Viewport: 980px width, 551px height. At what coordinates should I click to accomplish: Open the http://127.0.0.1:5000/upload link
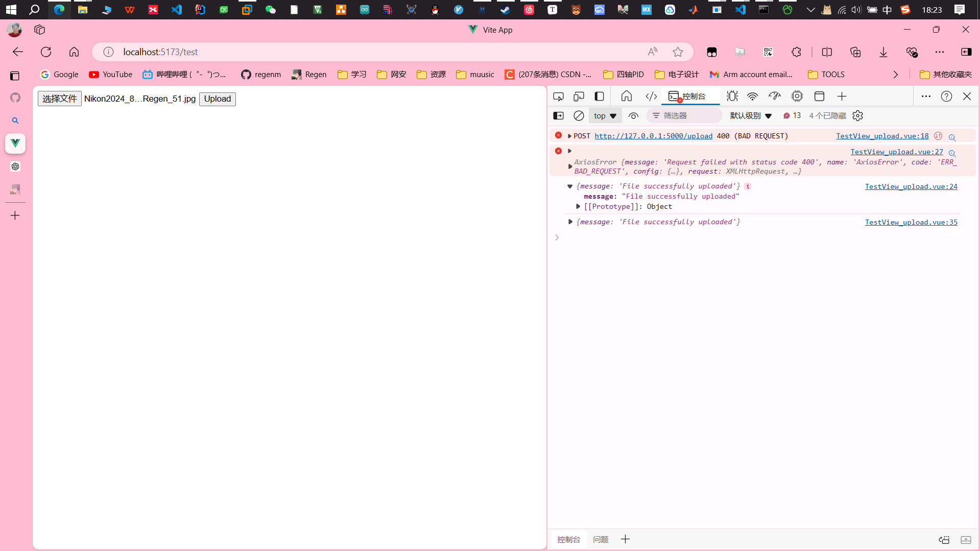[x=653, y=136]
